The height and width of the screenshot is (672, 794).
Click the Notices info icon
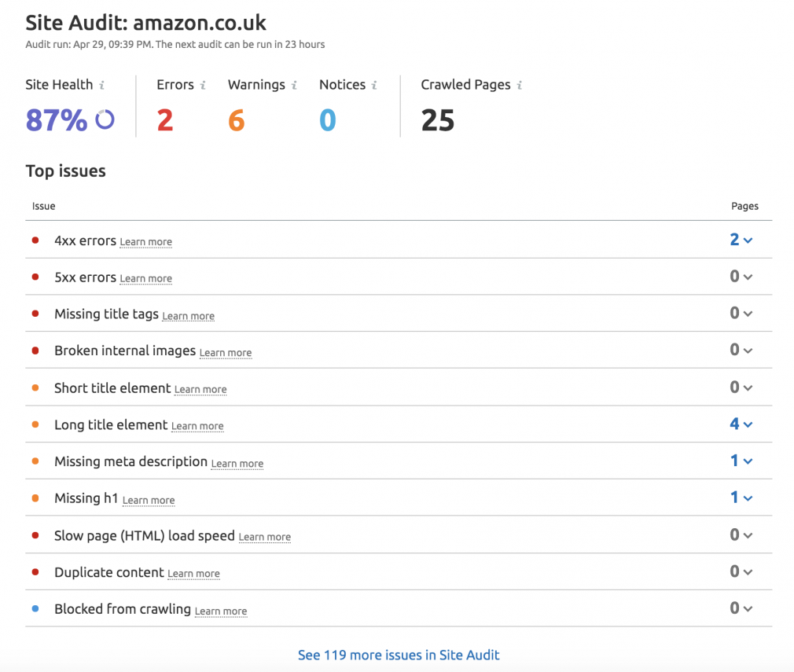(x=375, y=84)
